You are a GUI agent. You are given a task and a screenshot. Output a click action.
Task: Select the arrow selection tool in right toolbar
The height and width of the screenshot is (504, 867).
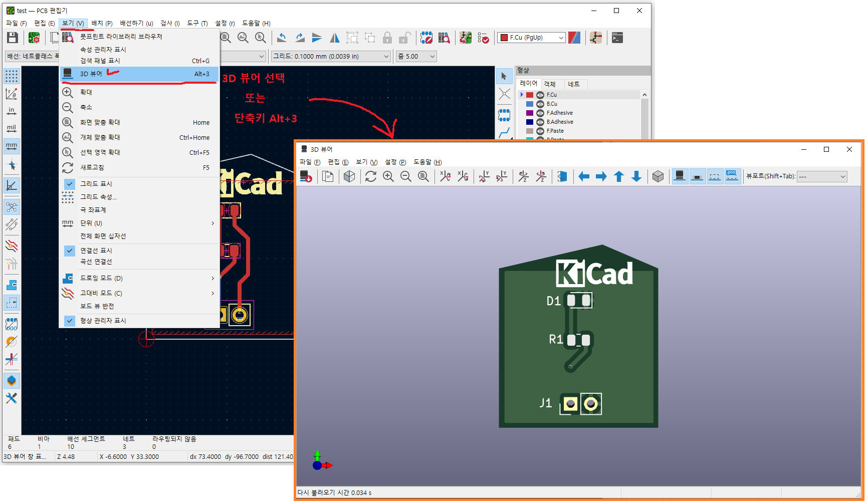(x=504, y=76)
